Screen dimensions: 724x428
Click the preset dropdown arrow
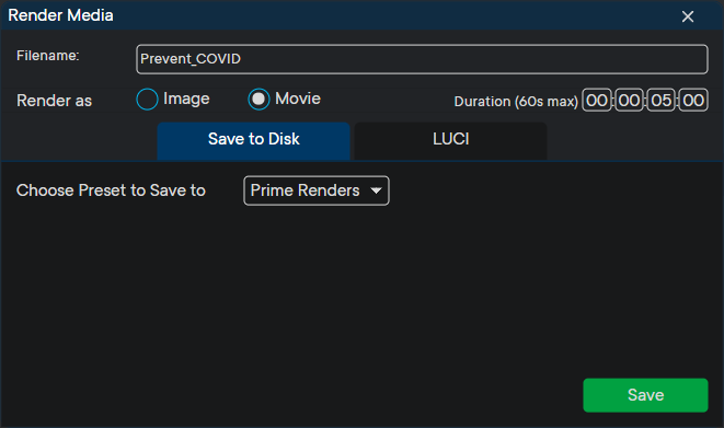[376, 190]
